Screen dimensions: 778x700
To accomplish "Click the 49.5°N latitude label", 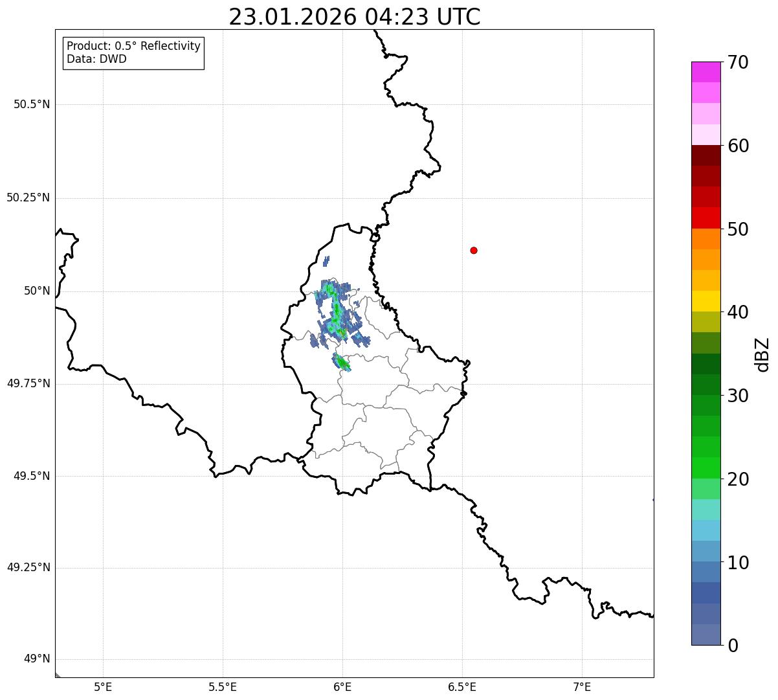I will click(x=32, y=476).
